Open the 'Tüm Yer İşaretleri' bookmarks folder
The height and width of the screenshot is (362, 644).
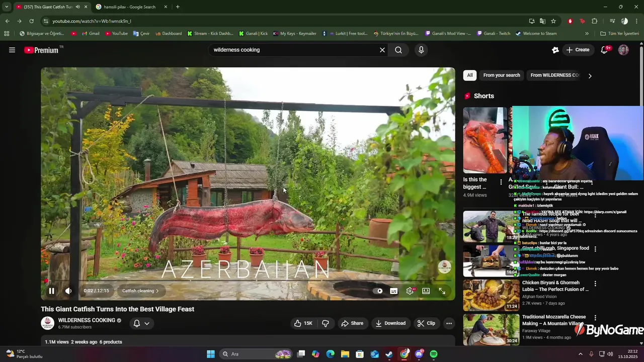click(619, 34)
